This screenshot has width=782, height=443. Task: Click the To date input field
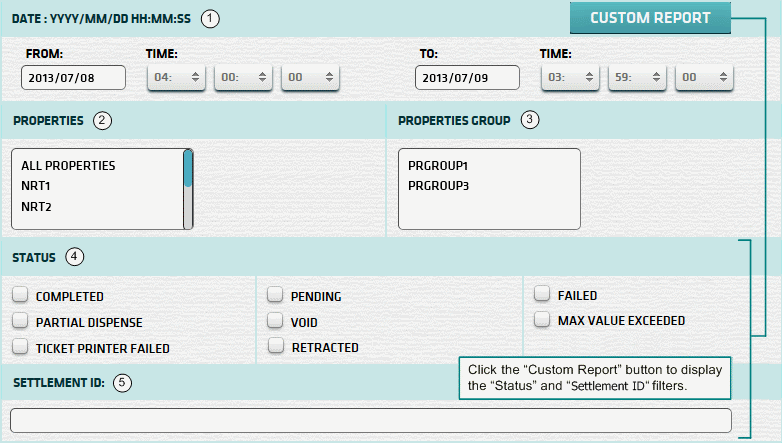click(x=467, y=78)
